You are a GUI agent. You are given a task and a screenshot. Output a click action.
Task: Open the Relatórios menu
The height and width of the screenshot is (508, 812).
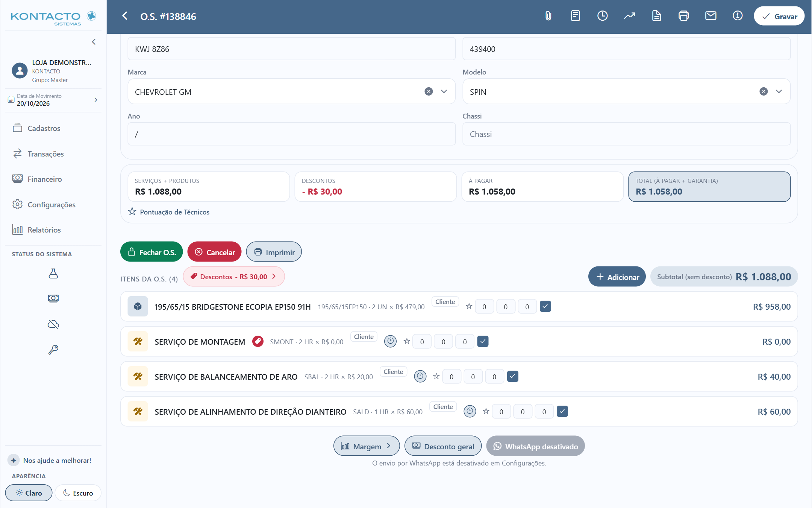53,230
